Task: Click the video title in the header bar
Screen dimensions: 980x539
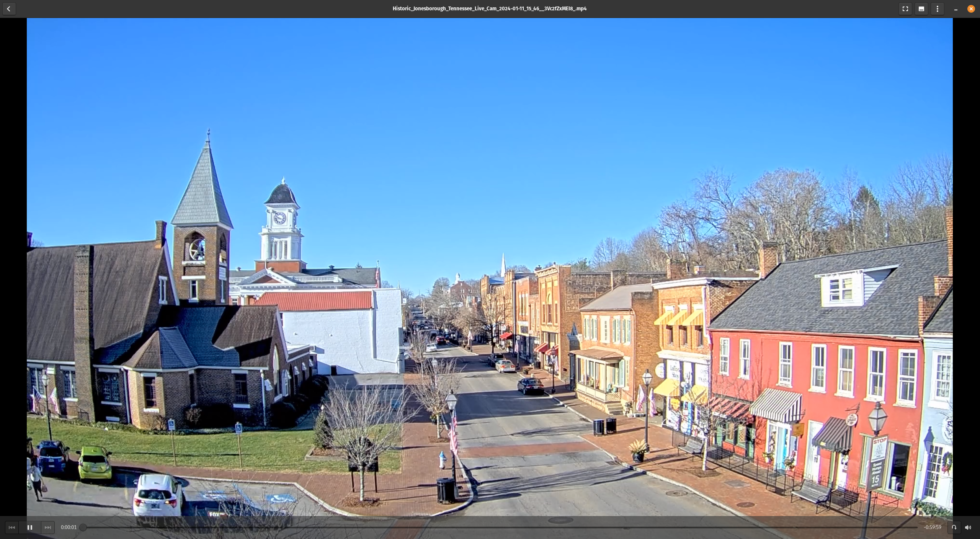Action: point(489,8)
